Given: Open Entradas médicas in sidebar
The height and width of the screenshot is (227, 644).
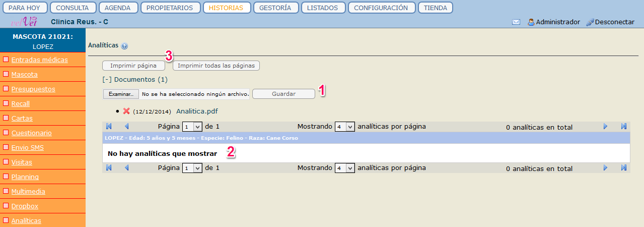Looking at the screenshot, I should (x=39, y=60).
